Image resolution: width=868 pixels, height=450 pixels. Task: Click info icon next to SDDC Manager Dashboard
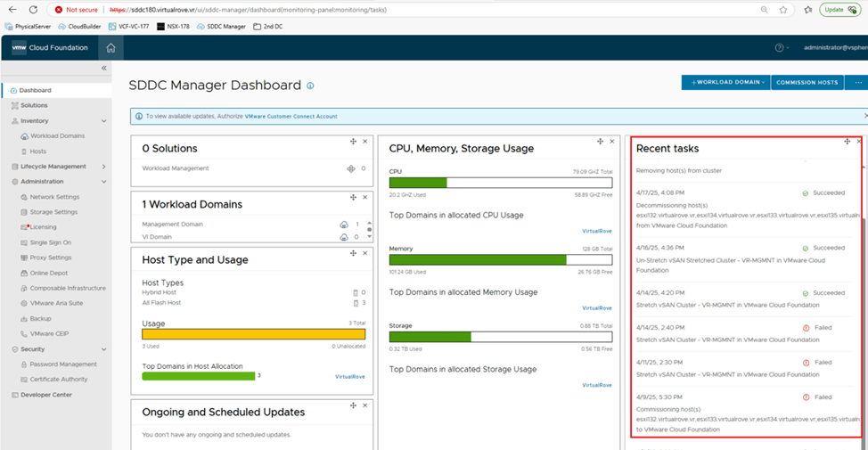point(310,86)
